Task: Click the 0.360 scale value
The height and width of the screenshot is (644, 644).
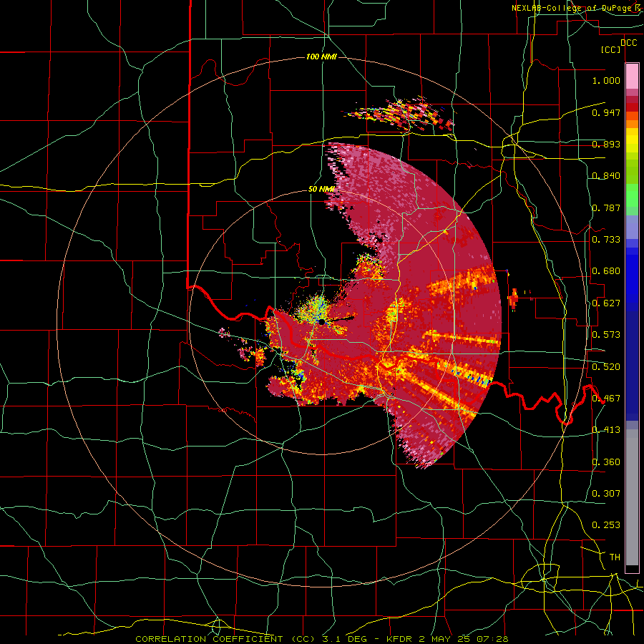Action: [606, 462]
